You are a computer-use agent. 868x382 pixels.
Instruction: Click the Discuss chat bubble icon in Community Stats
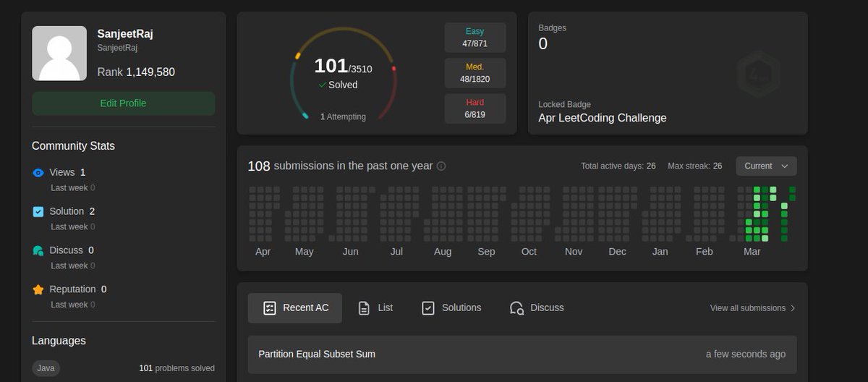click(38, 250)
